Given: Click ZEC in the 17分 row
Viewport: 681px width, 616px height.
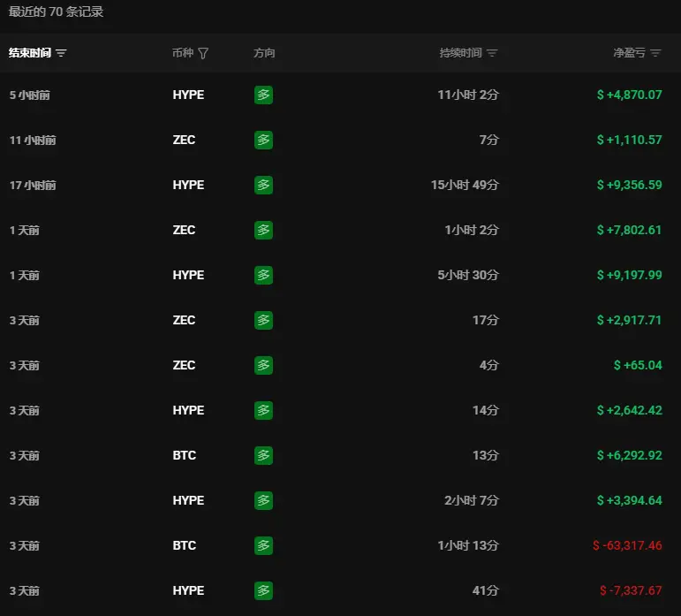Looking at the screenshot, I should pos(184,320).
